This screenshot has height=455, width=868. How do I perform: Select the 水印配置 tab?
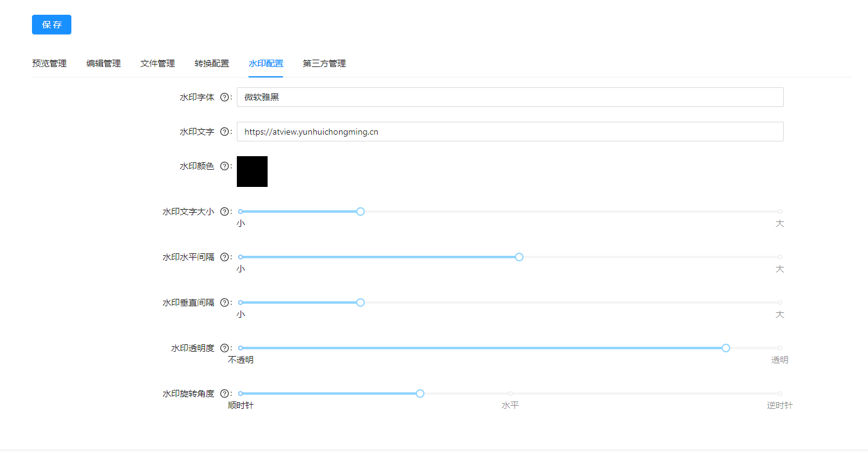point(266,63)
